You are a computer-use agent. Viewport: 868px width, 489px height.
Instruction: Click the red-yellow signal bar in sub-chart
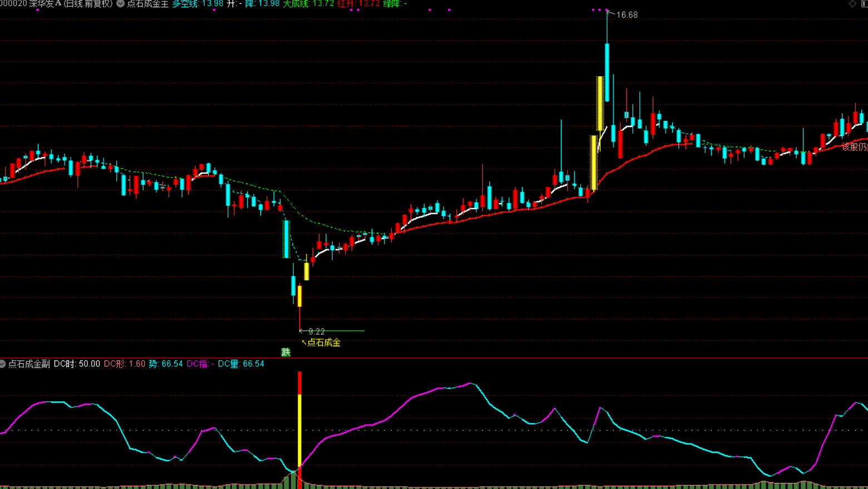click(299, 430)
